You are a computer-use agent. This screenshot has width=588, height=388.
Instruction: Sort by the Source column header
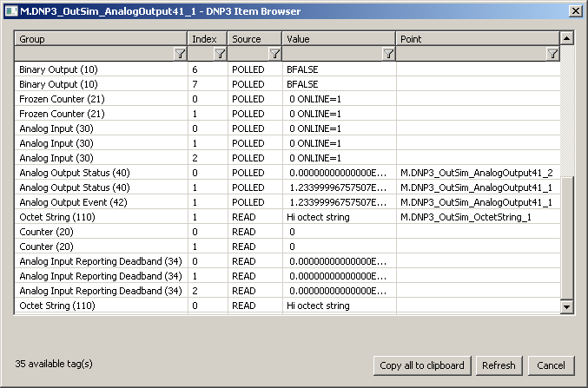click(254, 39)
